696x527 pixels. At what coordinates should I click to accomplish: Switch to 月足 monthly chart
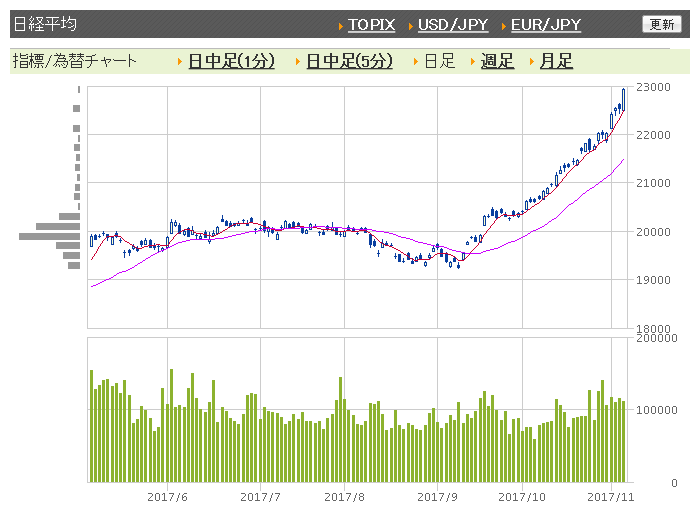click(556, 61)
